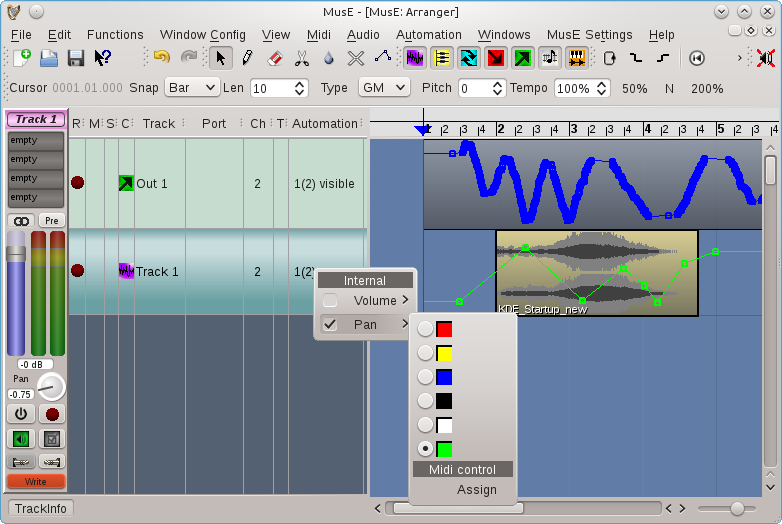782x524 pixels.
Task: Show wave tracks toolbar icon
Action: [414, 58]
